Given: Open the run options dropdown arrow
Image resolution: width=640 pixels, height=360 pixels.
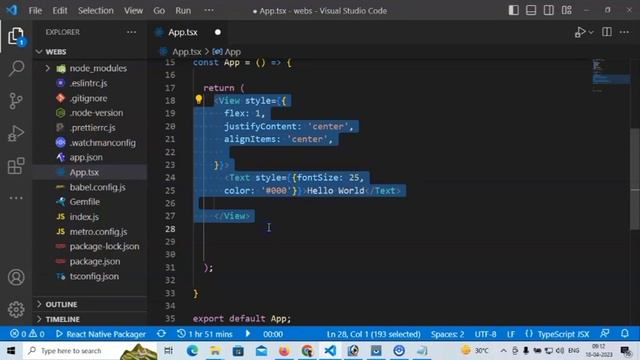Looking at the screenshot, I should coord(591,32).
